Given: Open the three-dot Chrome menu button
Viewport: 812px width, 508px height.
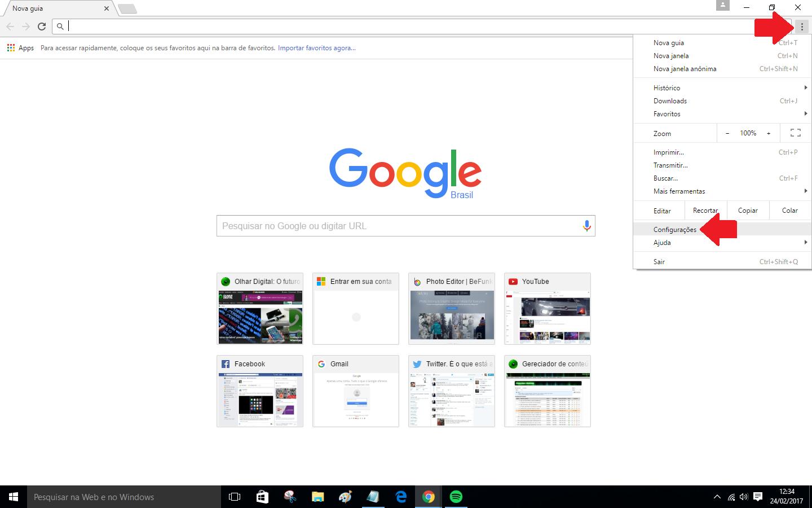Looking at the screenshot, I should (x=802, y=27).
